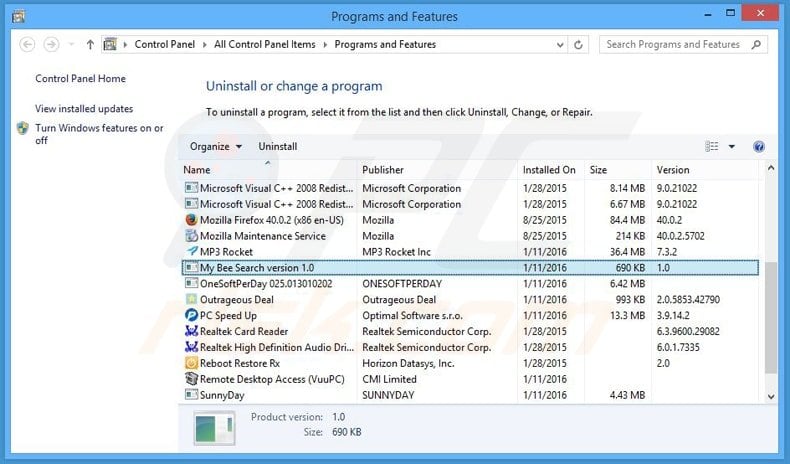The height and width of the screenshot is (464, 790).
Task: Select Mozilla Maintenance Service icon
Action: [191, 236]
